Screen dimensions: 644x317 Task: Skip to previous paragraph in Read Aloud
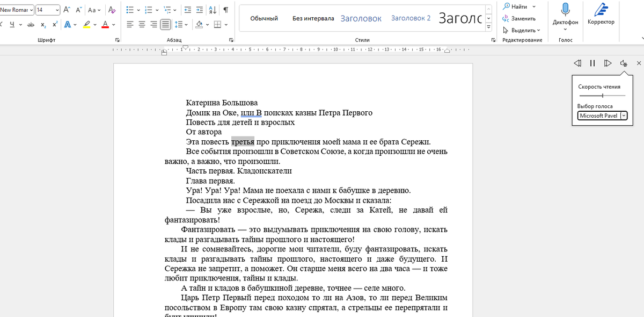tap(577, 63)
